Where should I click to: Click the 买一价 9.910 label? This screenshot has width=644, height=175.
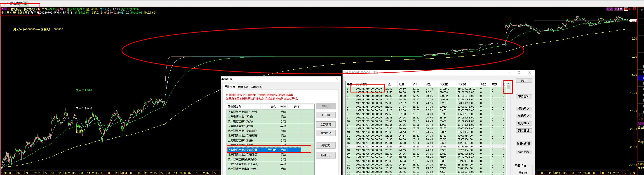(x=84, y=109)
